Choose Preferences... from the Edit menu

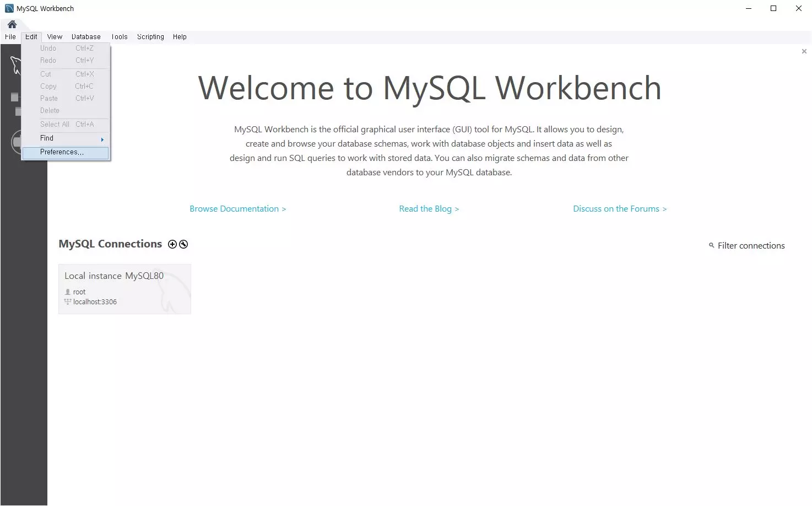coord(62,152)
